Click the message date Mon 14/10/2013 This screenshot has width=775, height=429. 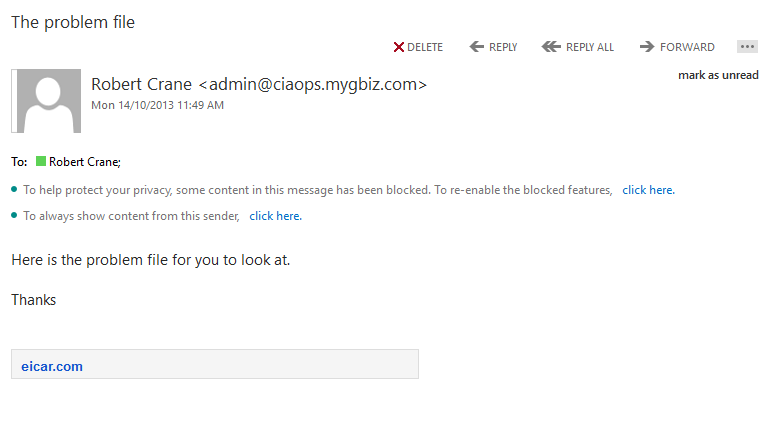click(x=157, y=105)
